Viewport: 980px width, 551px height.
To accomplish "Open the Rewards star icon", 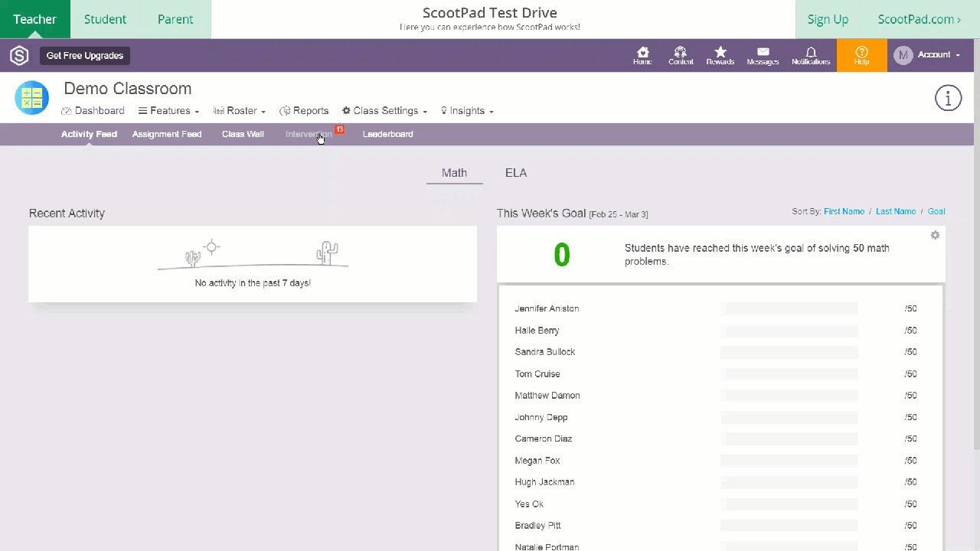I will (720, 55).
